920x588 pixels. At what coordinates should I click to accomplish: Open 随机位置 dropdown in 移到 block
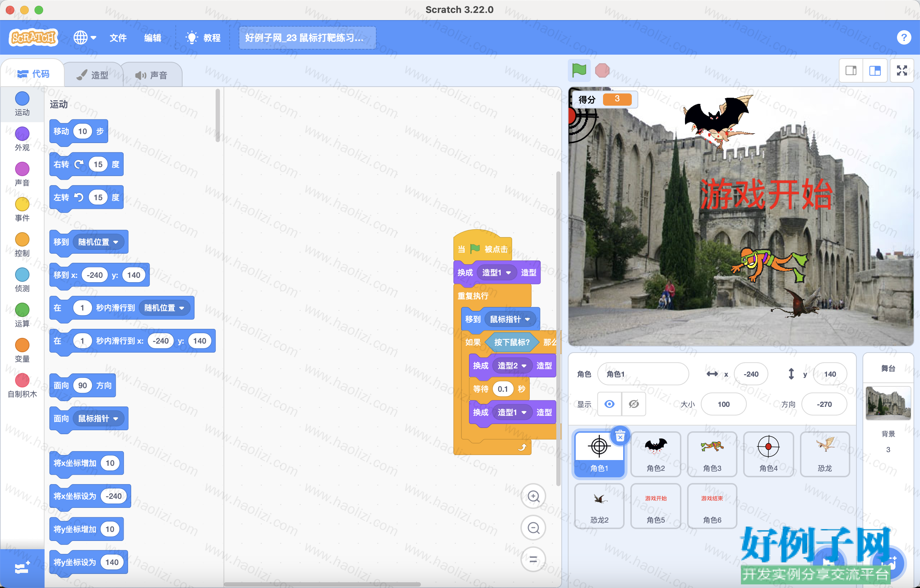pos(98,242)
